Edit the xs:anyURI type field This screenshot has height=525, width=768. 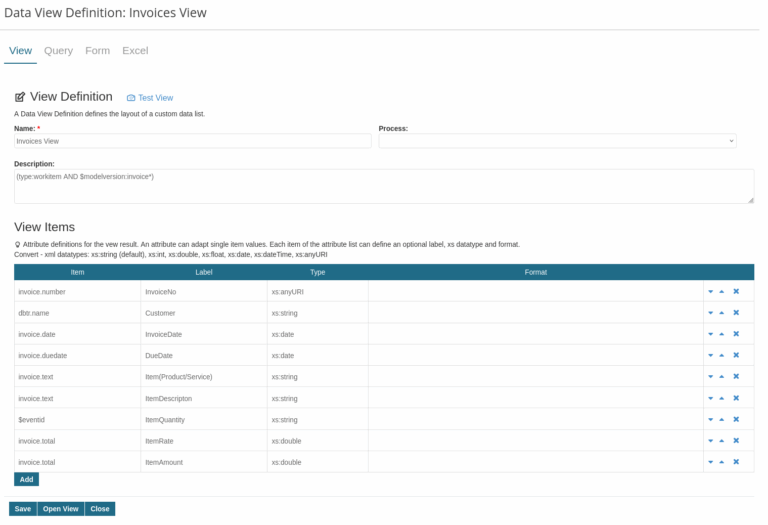coord(317,292)
